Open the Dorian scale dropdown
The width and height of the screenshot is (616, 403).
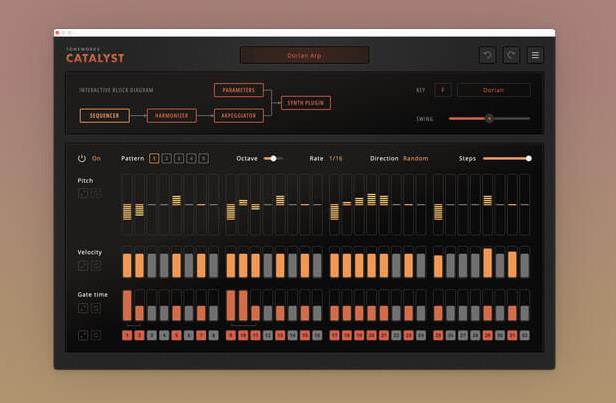493,90
